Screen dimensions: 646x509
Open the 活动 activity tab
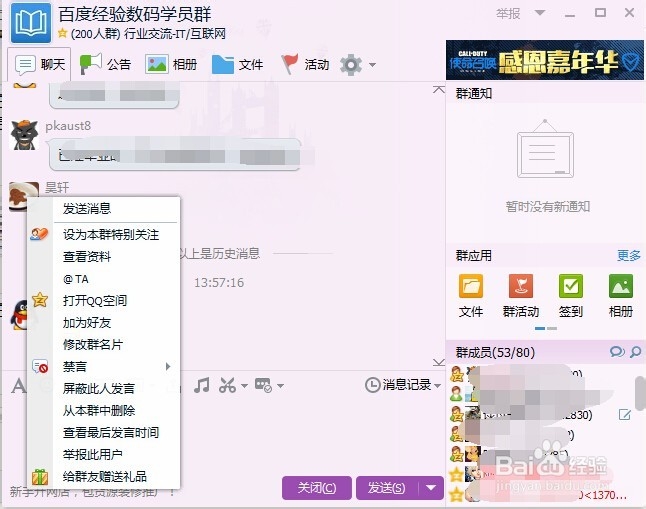click(x=305, y=65)
